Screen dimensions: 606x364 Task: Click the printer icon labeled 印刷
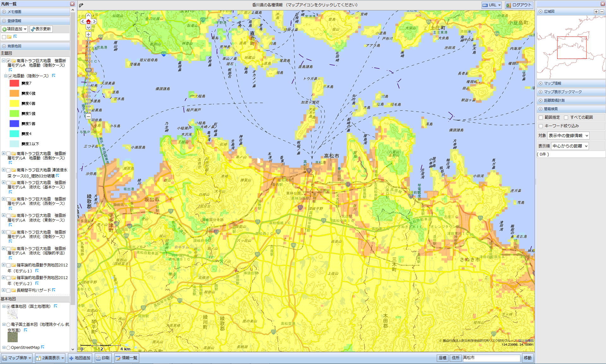[x=103, y=358]
